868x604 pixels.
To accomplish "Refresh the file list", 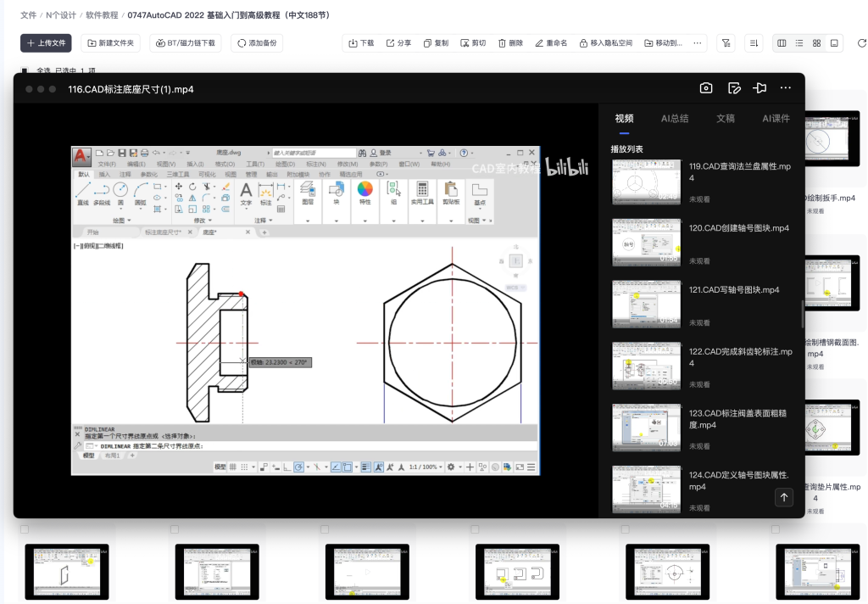I will click(861, 43).
